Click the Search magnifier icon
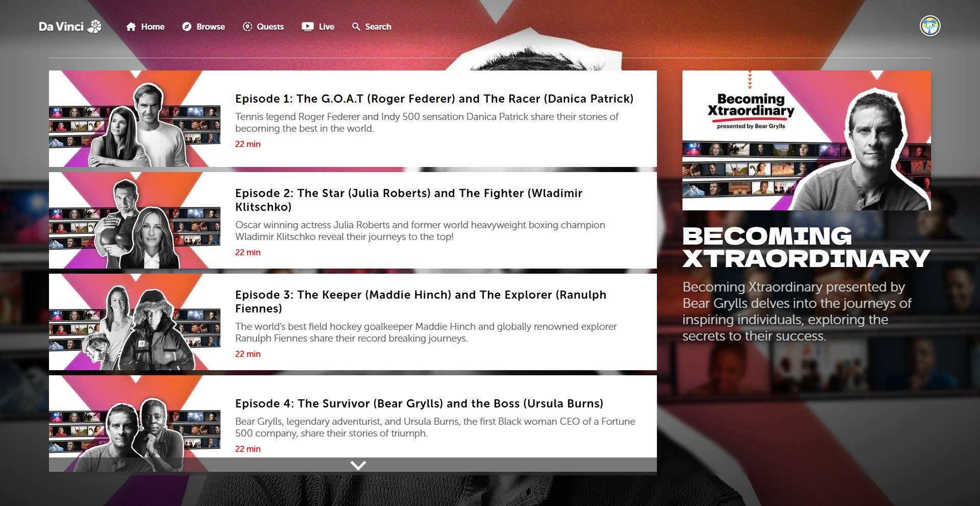 356,27
